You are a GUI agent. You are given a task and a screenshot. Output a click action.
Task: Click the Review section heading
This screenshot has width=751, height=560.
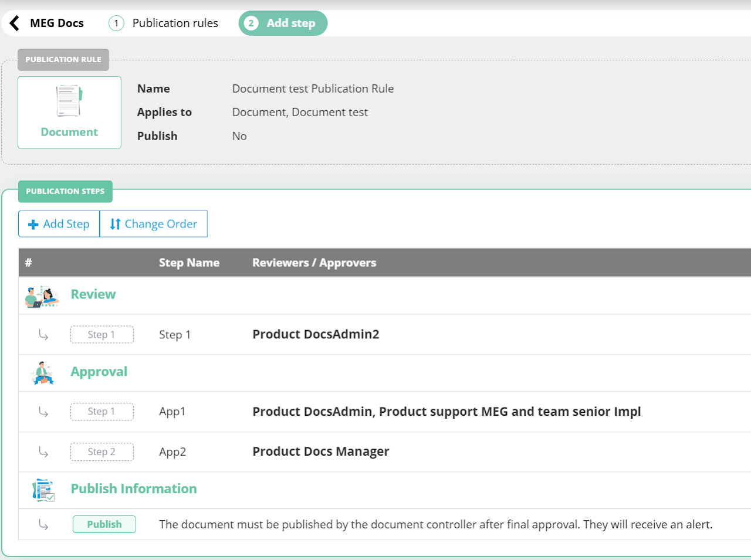[x=93, y=294]
